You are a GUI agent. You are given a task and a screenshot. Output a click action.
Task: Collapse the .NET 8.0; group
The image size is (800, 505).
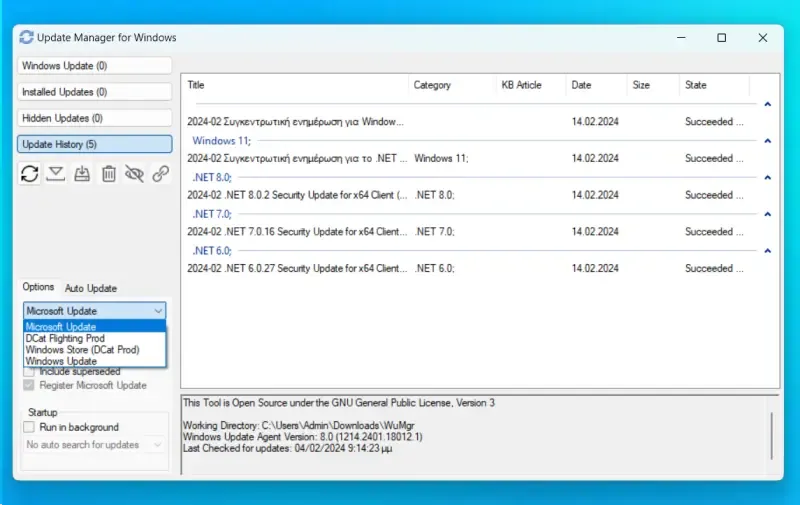coord(767,178)
